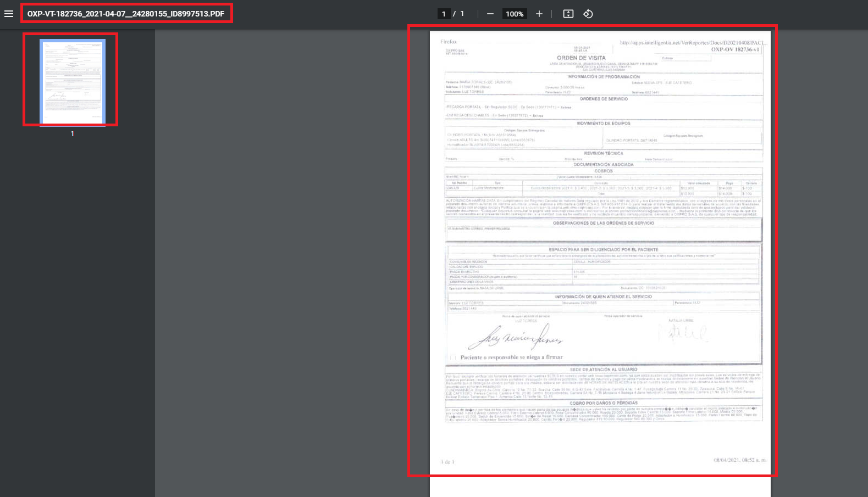Image resolution: width=868 pixels, height=497 pixels.
Task: Click the Firefox label on the page header
Action: (449, 42)
